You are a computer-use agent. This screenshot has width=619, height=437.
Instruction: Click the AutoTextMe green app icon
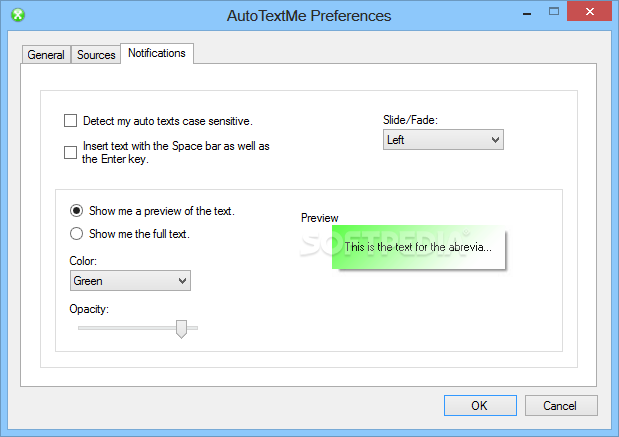point(18,15)
